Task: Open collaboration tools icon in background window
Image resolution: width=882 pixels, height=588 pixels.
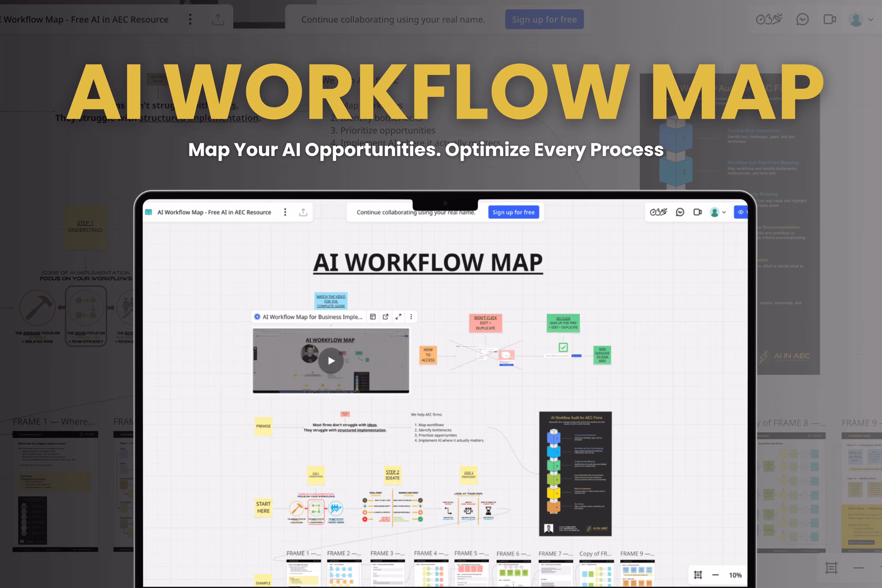Action: click(x=769, y=19)
